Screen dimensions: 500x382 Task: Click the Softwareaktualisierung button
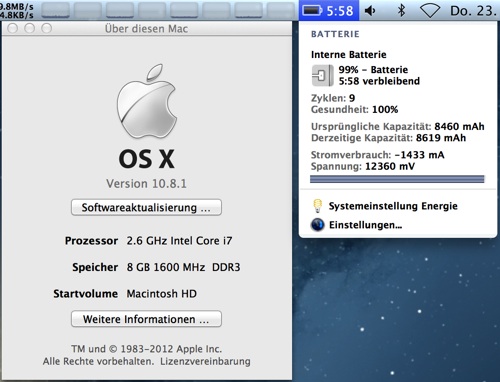[146, 207]
